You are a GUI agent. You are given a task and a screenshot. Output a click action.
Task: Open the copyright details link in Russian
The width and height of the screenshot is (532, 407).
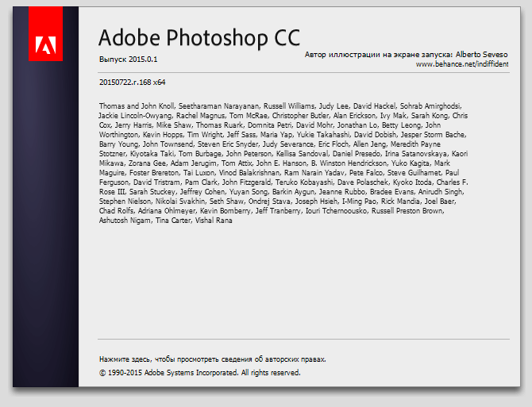(x=212, y=359)
